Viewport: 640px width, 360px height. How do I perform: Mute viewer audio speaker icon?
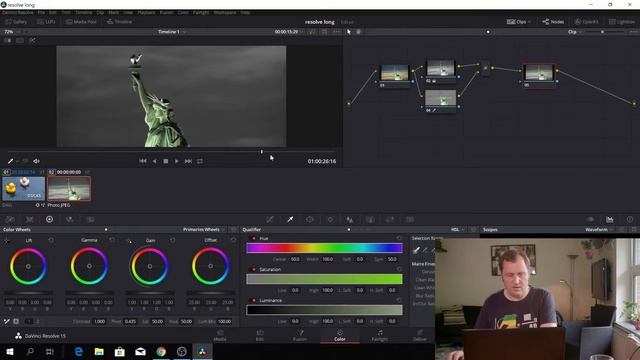(36, 161)
